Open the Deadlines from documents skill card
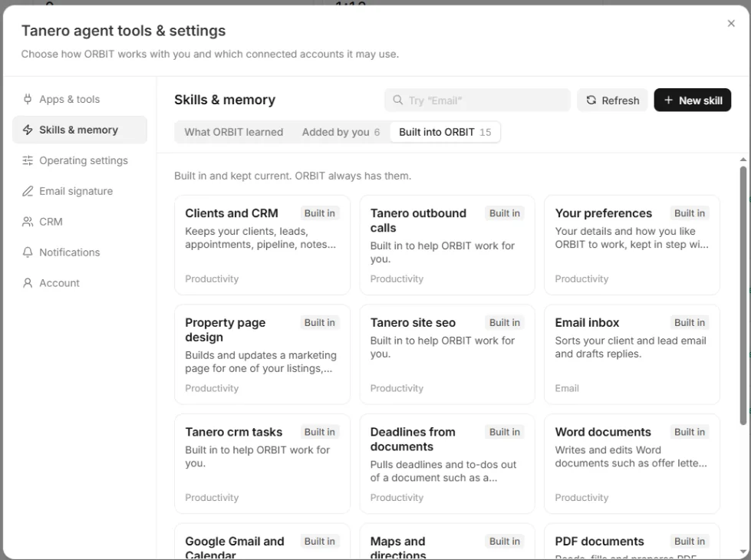The height and width of the screenshot is (560, 751). tap(447, 463)
